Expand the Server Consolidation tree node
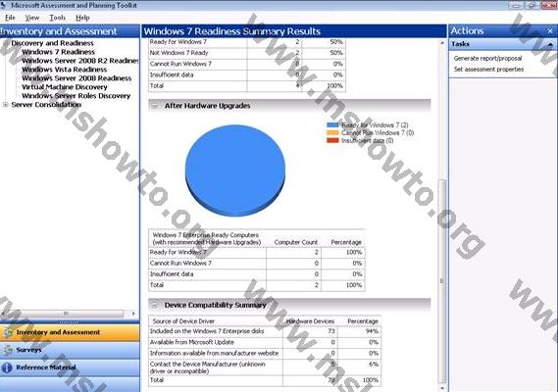 [5, 105]
